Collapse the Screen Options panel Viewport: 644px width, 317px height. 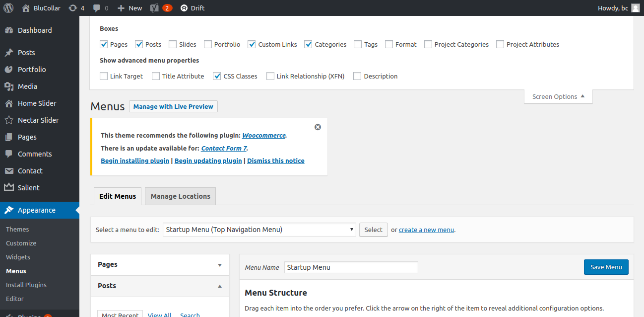click(558, 96)
